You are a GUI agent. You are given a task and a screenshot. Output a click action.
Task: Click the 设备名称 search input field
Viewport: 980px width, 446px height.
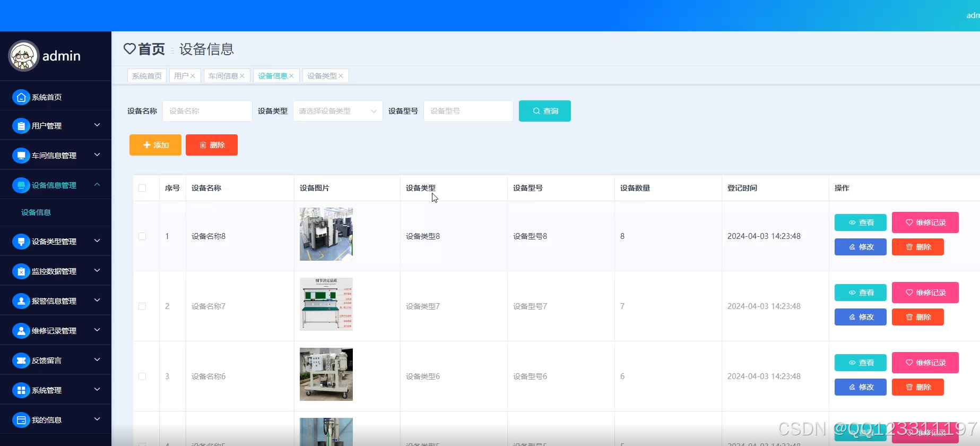(x=207, y=111)
